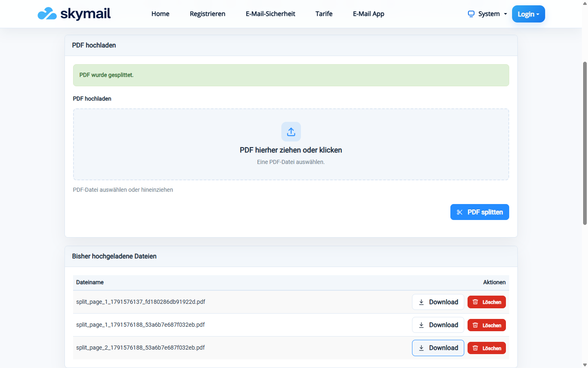Click the Aktionen column header
This screenshot has height=368, width=588.
click(494, 282)
